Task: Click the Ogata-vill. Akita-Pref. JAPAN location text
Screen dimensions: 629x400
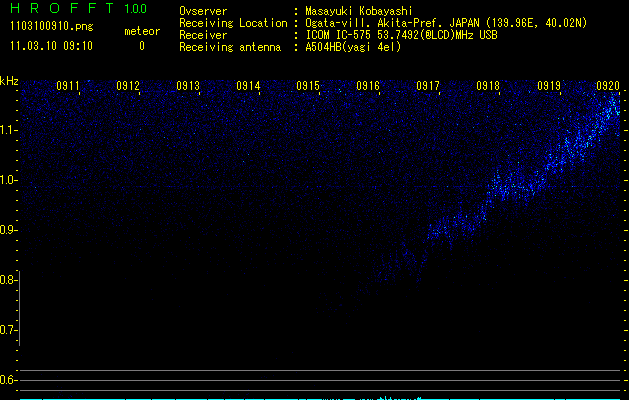Action: pyautogui.click(x=446, y=23)
